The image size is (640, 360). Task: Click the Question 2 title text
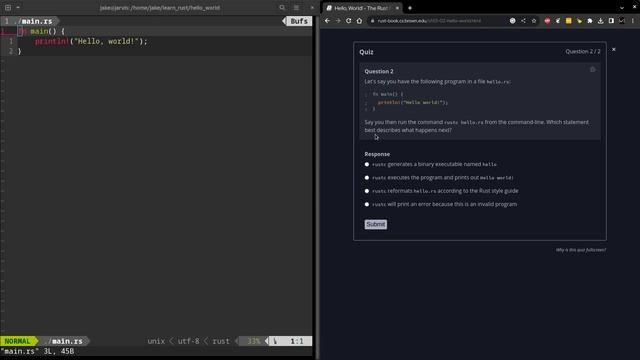[x=379, y=71]
